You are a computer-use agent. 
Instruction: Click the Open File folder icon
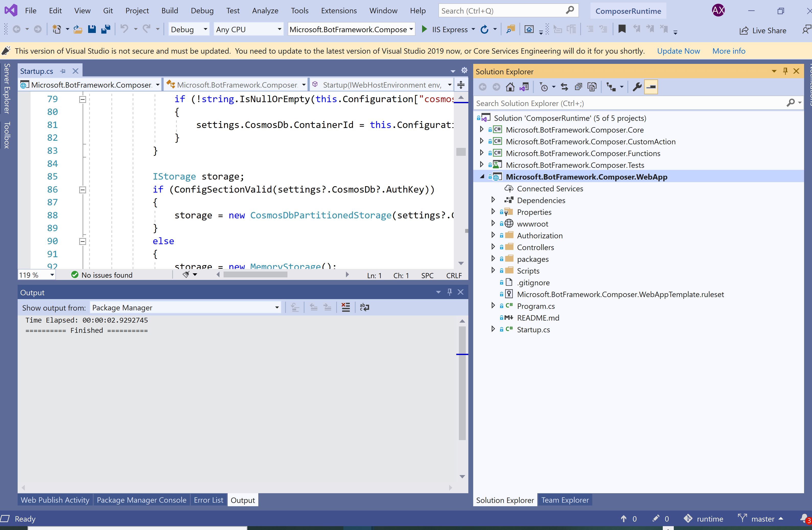pyautogui.click(x=78, y=29)
